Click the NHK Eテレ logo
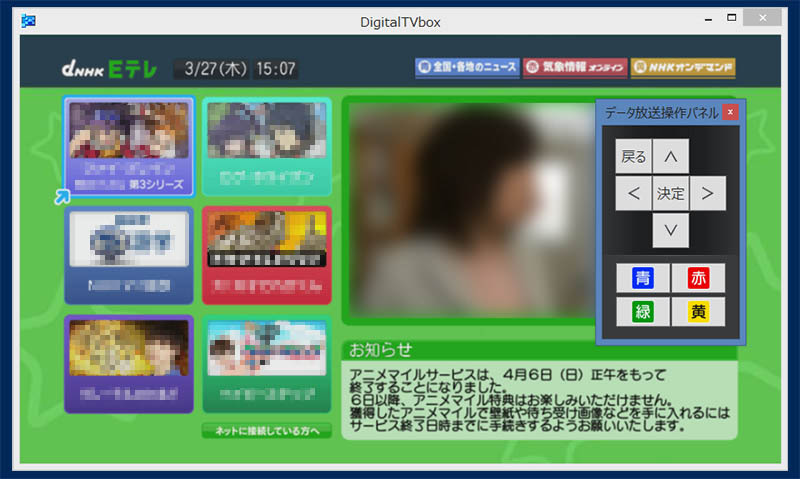The image size is (800, 479). click(x=108, y=69)
